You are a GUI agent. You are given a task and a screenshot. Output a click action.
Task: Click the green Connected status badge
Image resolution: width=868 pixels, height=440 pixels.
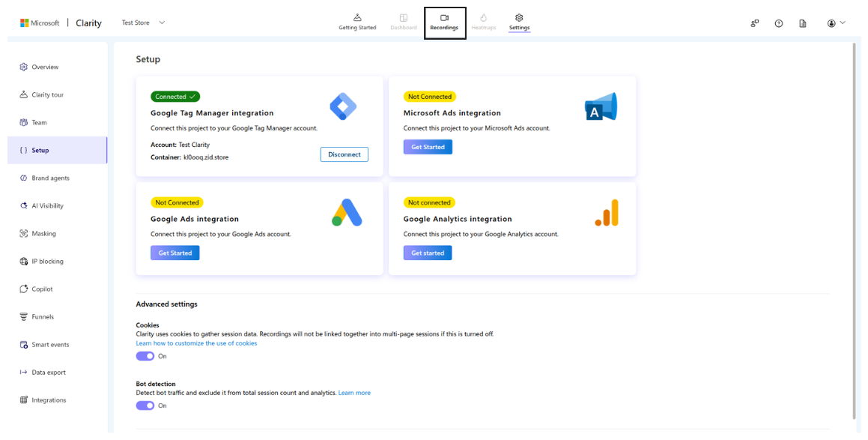175,97
